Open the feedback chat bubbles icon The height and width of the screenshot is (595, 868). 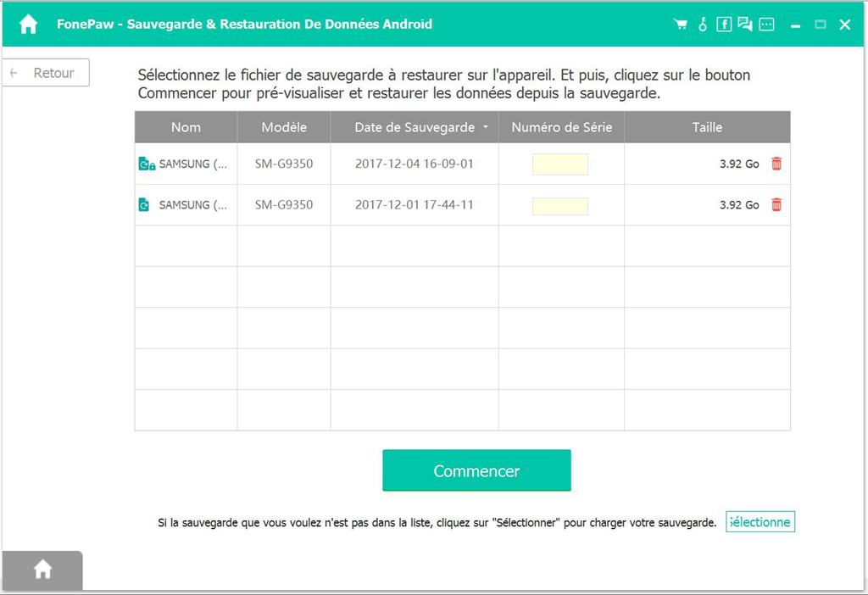coord(745,25)
